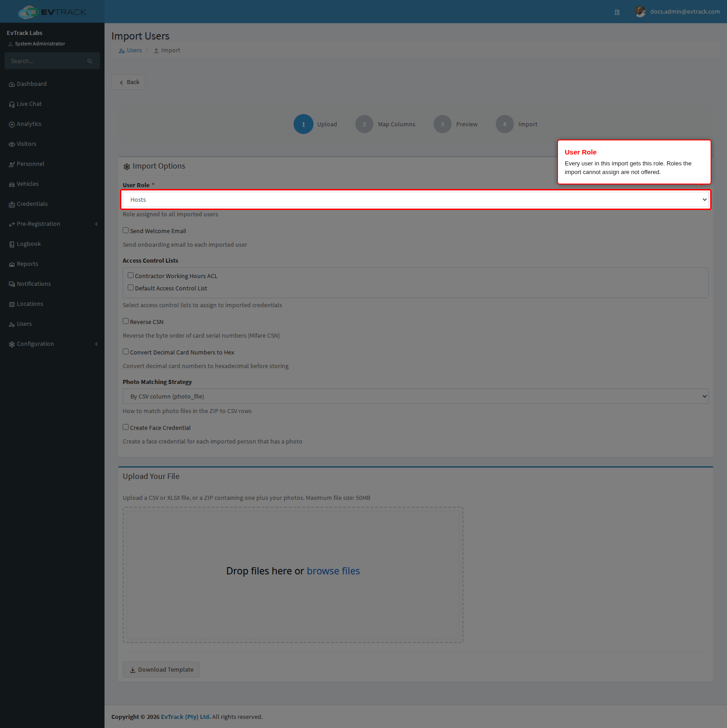Click the System Administrator person icon
This screenshot has width=727, height=728.
[10, 44]
